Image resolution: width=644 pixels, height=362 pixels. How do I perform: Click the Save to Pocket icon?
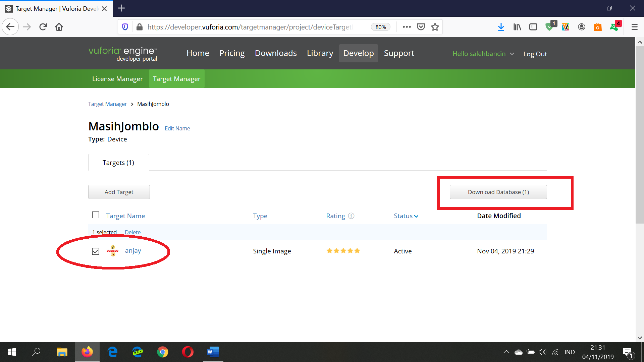(421, 27)
